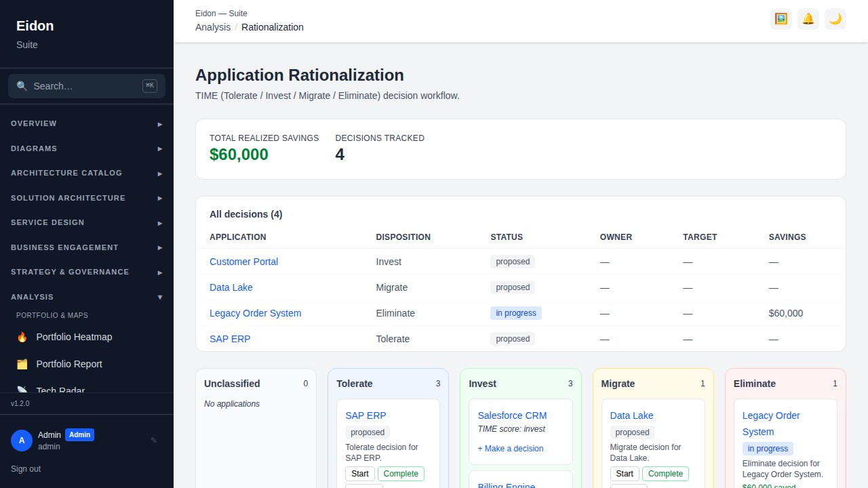Expand the Architecture Catalog section
Viewport: 868px width, 488px height.
pyautogui.click(x=87, y=174)
